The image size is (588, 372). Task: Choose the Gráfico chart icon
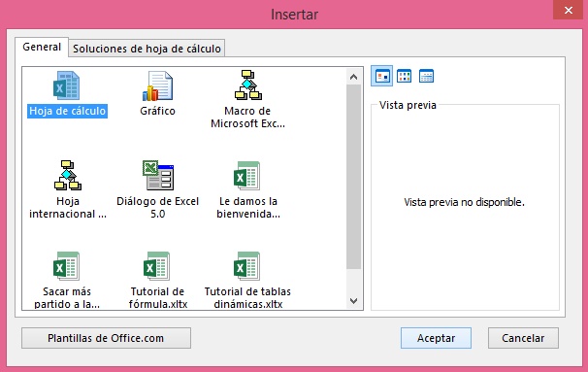[157, 86]
